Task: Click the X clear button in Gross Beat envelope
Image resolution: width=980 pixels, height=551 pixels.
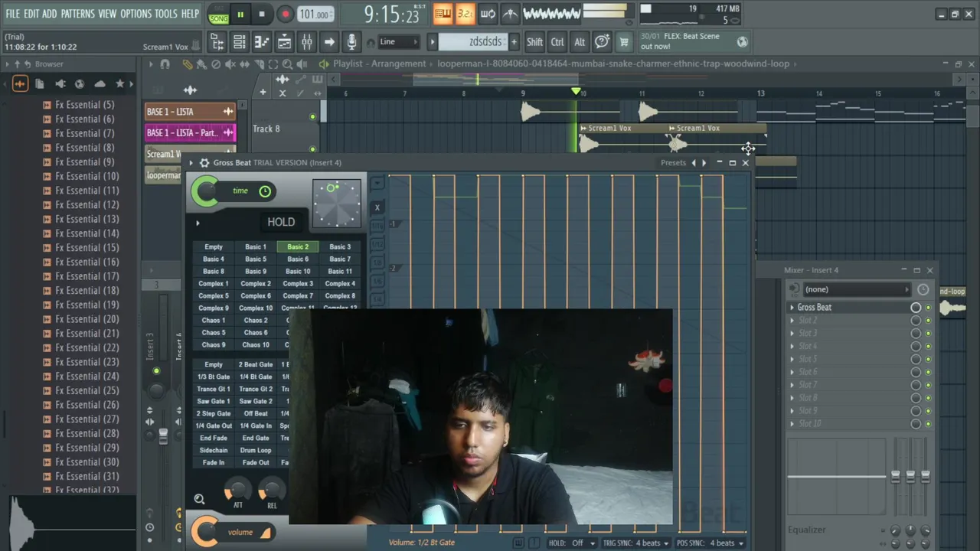Action: pos(377,207)
